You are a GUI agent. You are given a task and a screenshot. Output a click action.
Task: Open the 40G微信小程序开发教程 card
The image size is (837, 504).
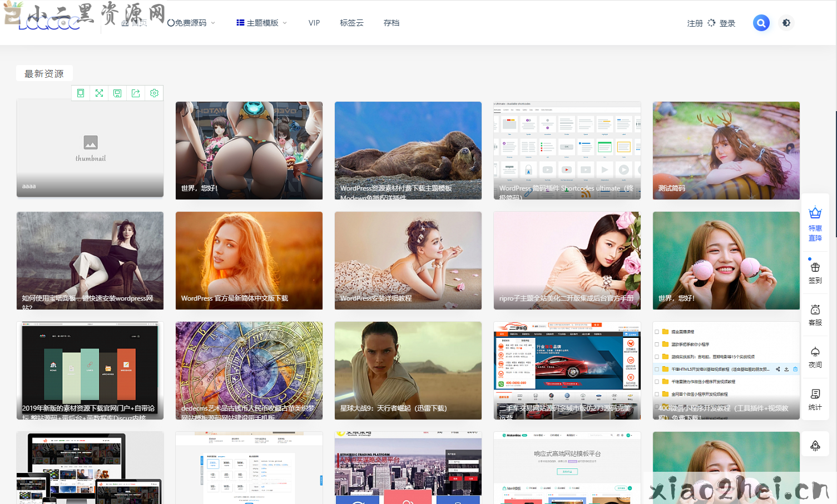pos(726,371)
